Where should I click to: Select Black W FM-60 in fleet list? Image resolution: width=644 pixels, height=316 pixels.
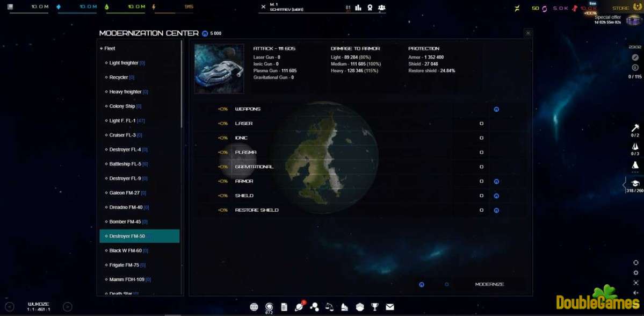[x=126, y=250]
